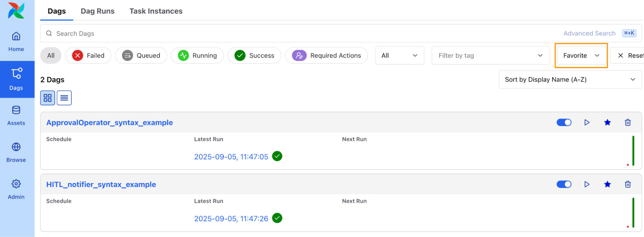Viewport: 644px width, 237px height.
Task: Expand the Favorite filter dropdown
Action: pos(581,55)
